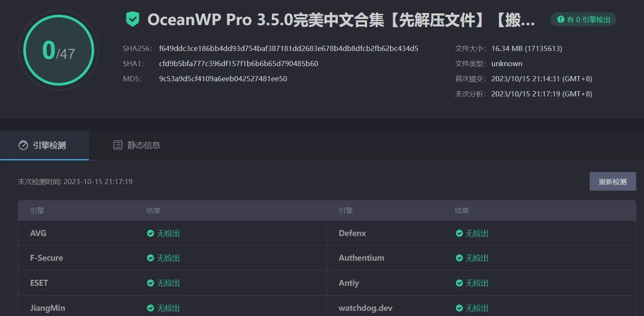Image resolution: width=644 pixels, height=316 pixels.
Task: Click the AVG engine name
Action: (38, 233)
